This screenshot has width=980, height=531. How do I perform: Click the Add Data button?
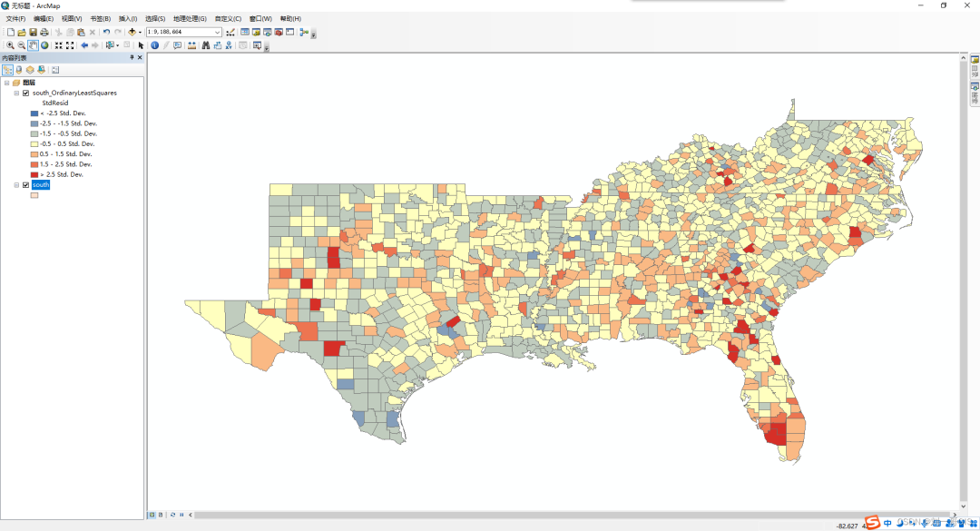[x=132, y=32]
